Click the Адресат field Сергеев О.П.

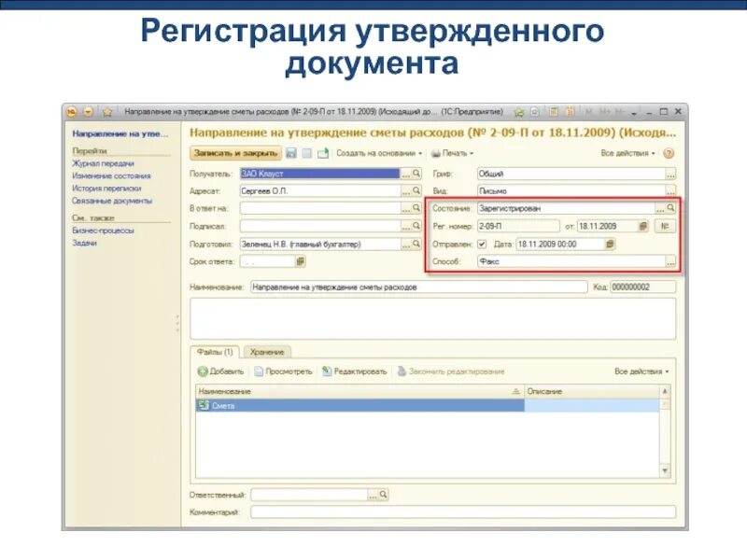319,191
